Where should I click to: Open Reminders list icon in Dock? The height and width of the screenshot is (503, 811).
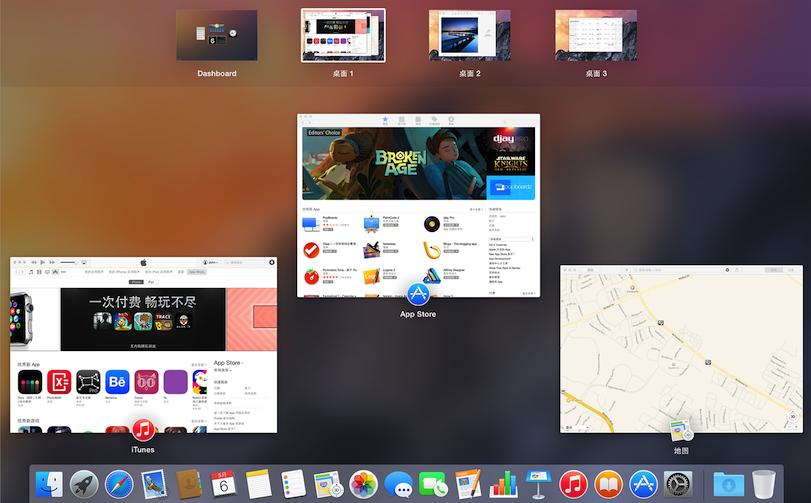pyautogui.click(x=293, y=484)
